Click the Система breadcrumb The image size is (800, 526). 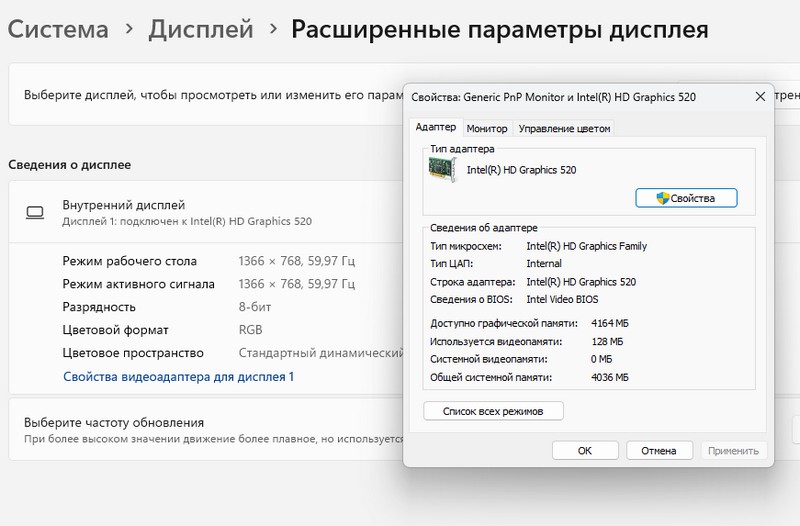click(58, 29)
